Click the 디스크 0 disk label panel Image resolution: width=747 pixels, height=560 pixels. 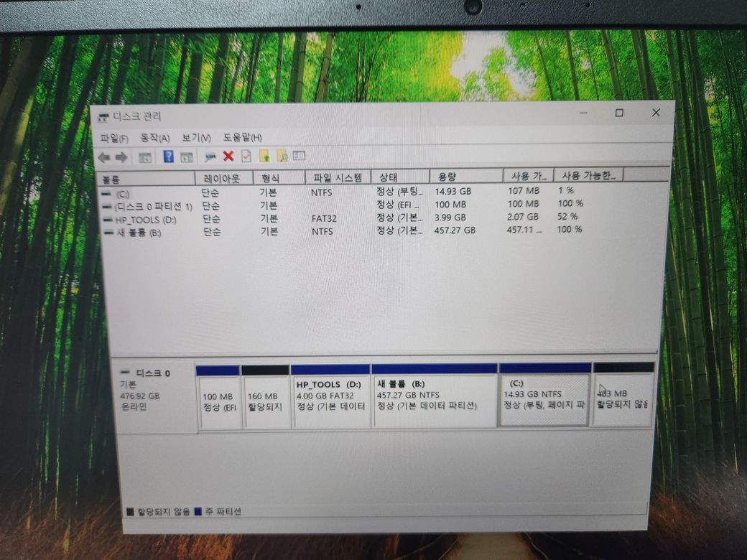point(153,395)
